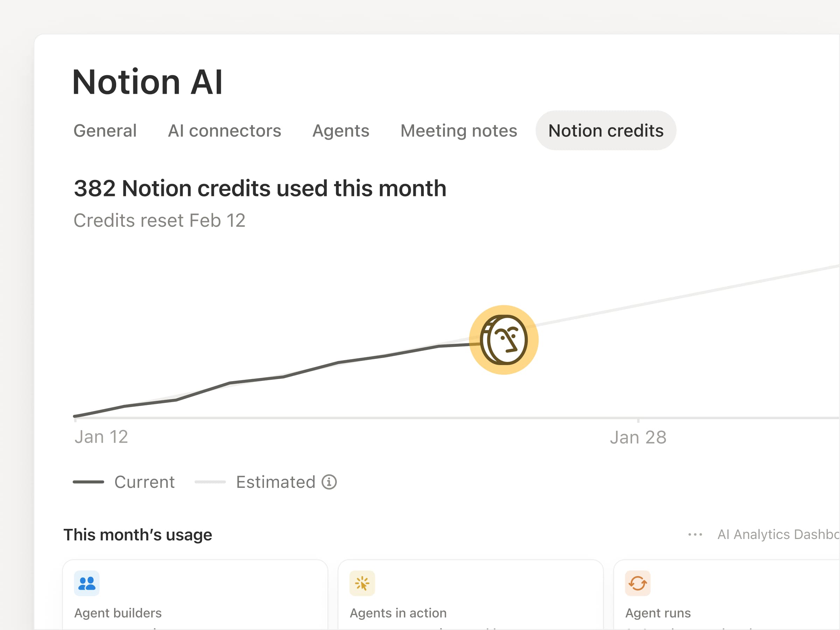840x630 pixels.
Task: Click the Notion credits tab
Action: 606,131
